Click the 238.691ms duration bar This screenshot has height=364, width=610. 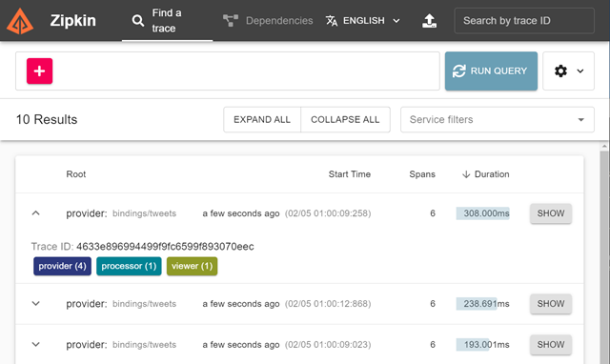(x=483, y=304)
